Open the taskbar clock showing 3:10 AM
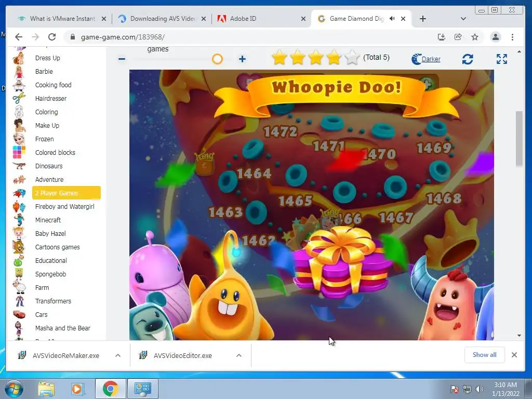This screenshot has width=532, height=399. pos(506,389)
